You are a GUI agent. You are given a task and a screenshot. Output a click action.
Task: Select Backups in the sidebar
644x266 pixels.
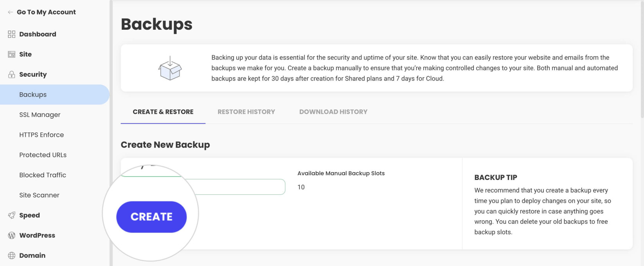54,95
